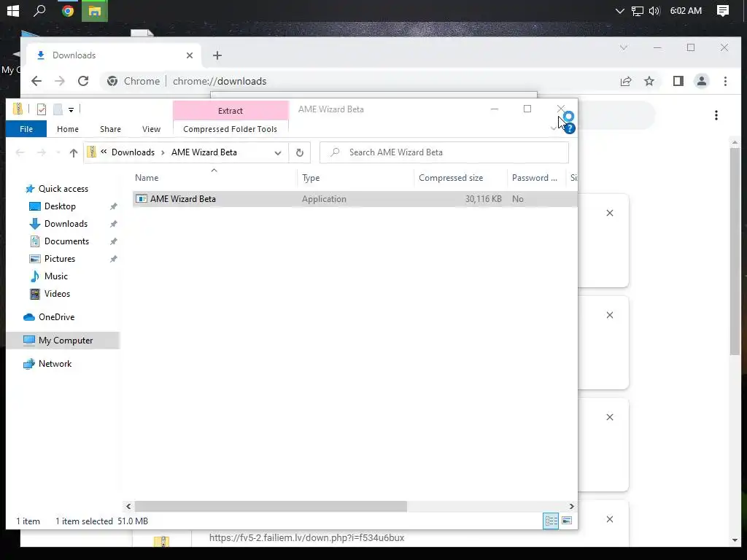The width and height of the screenshot is (747, 560).
Task: Open Explorer help question mark icon
Action: coord(569,128)
